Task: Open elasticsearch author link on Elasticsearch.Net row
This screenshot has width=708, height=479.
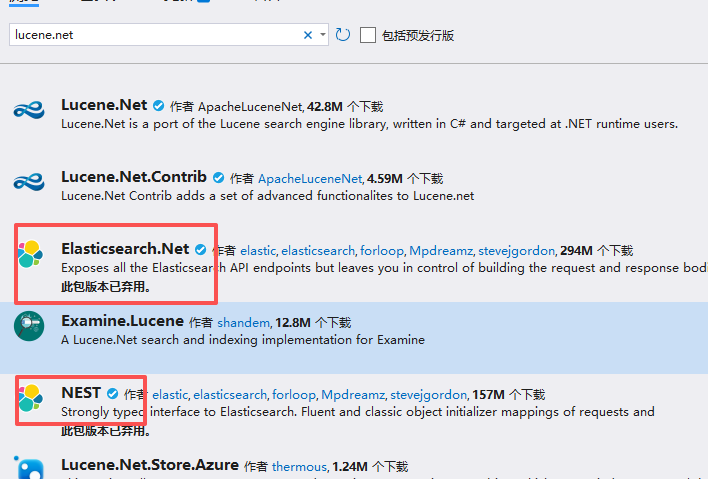Action: click(x=318, y=251)
